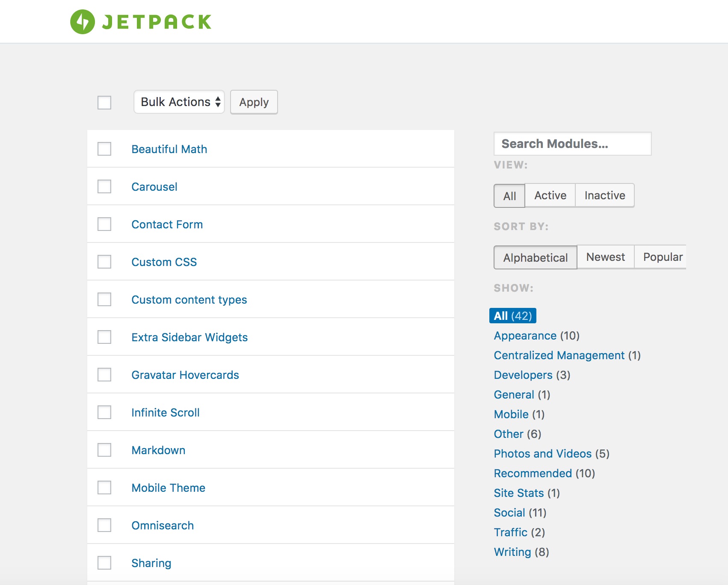Open Extra Sidebar Widgets module
The height and width of the screenshot is (585, 728).
click(190, 337)
